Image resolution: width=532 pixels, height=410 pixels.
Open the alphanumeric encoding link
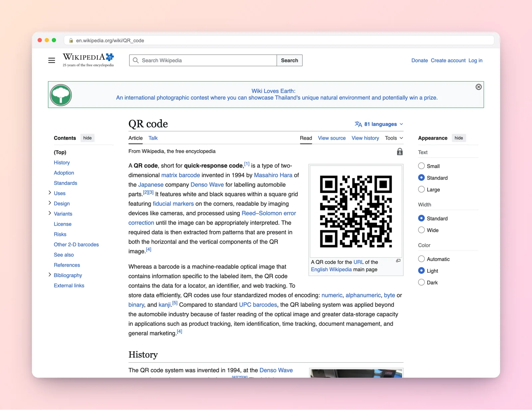click(x=363, y=295)
